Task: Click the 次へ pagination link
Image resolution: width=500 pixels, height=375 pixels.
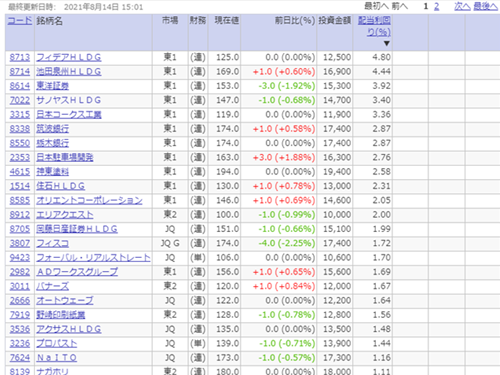Action: click(462, 6)
